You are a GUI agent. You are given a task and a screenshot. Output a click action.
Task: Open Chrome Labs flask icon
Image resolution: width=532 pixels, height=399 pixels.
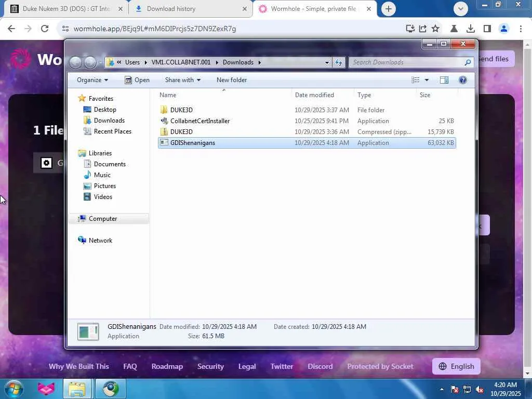point(454,29)
